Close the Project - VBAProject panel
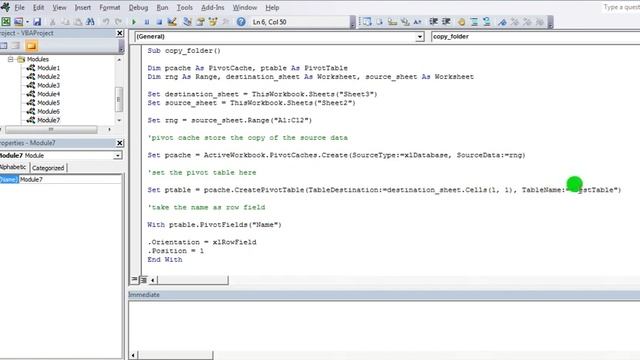This screenshot has height=360, width=640. pos(120,33)
